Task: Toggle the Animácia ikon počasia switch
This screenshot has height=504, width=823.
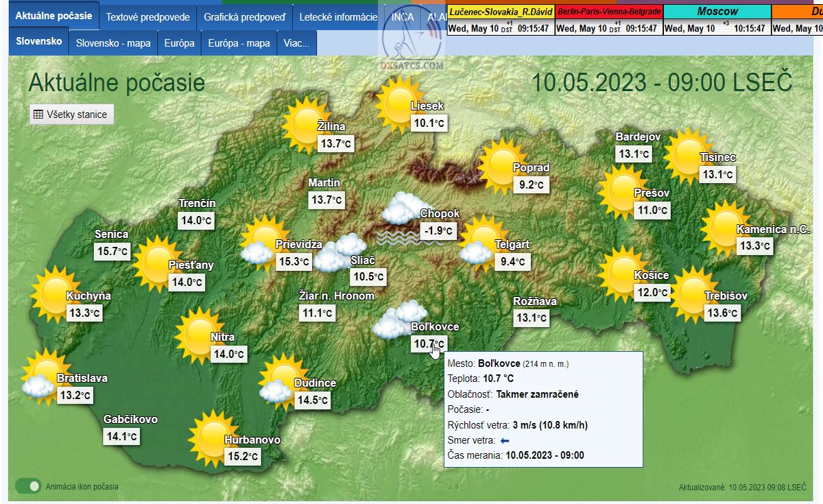Action: (28, 487)
